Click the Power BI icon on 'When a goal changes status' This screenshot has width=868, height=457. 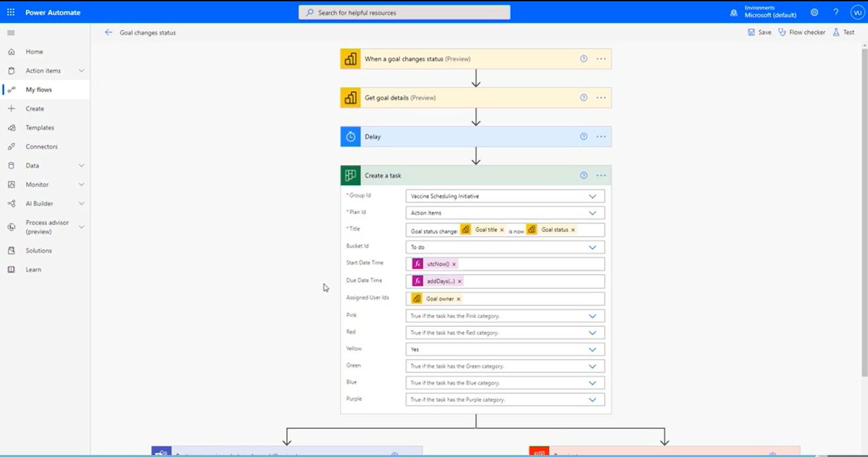pyautogui.click(x=350, y=59)
